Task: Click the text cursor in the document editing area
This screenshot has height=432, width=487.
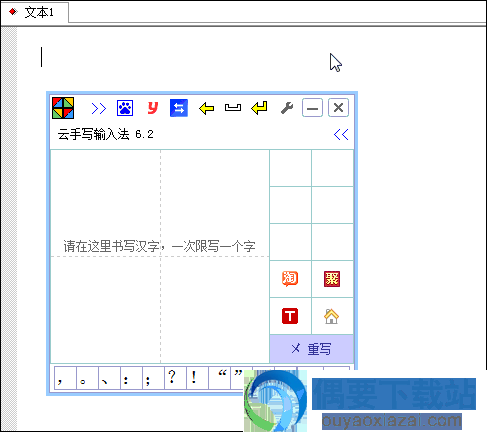Action: 42,57
